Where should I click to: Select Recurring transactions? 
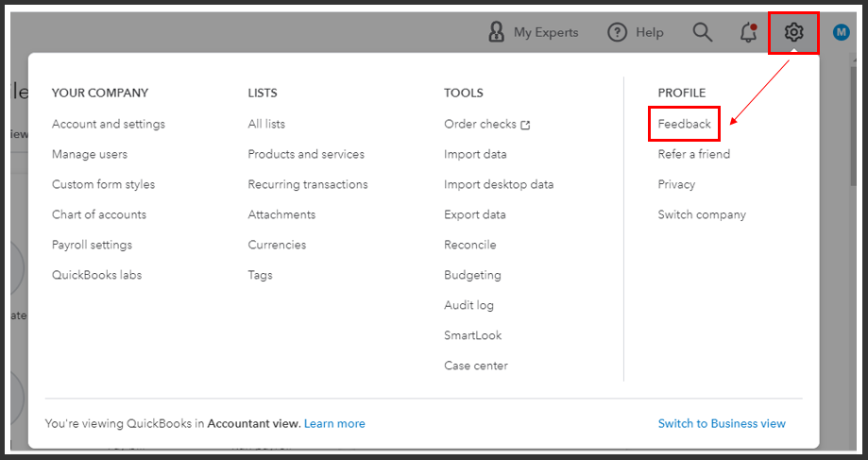tap(308, 184)
